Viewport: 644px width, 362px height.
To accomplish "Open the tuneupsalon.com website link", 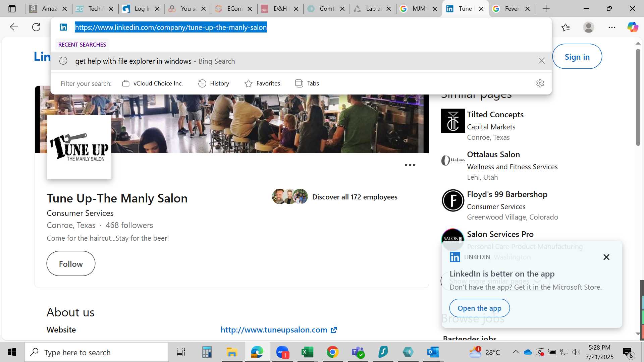I will point(278,330).
